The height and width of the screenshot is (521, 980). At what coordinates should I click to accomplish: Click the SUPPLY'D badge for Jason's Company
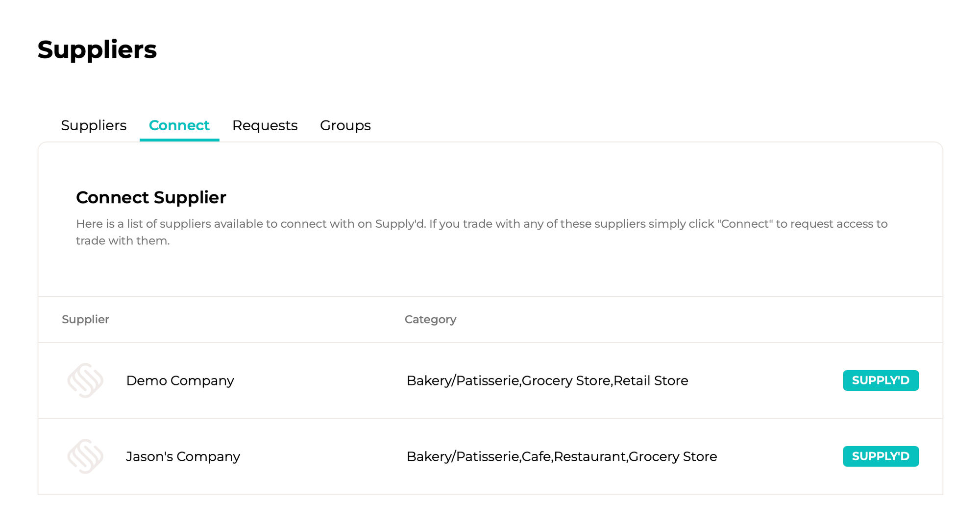click(x=880, y=456)
